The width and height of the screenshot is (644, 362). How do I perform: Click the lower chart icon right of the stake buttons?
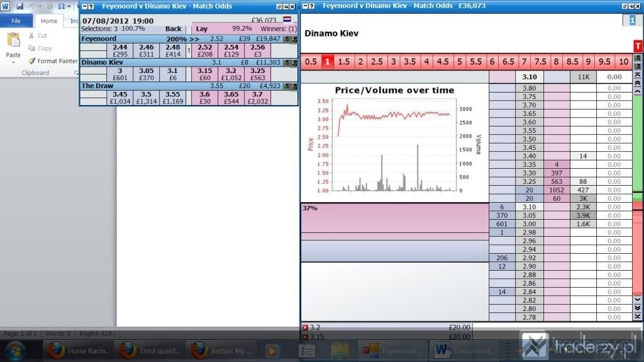click(x=638, y=66)
